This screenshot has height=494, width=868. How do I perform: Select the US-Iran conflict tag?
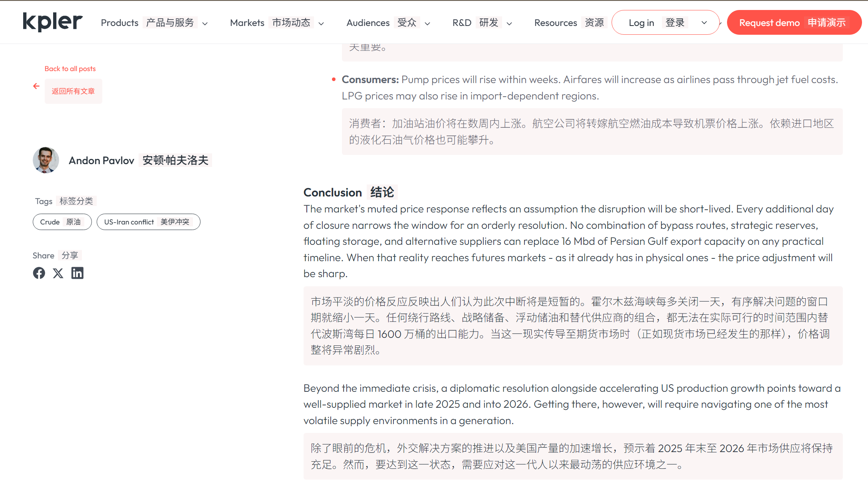coord(148,222)
